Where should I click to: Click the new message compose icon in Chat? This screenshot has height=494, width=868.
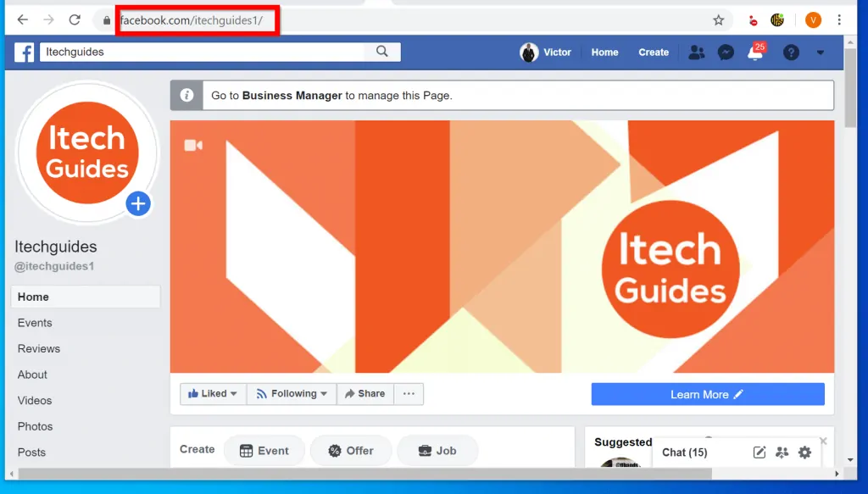[759, 452]
